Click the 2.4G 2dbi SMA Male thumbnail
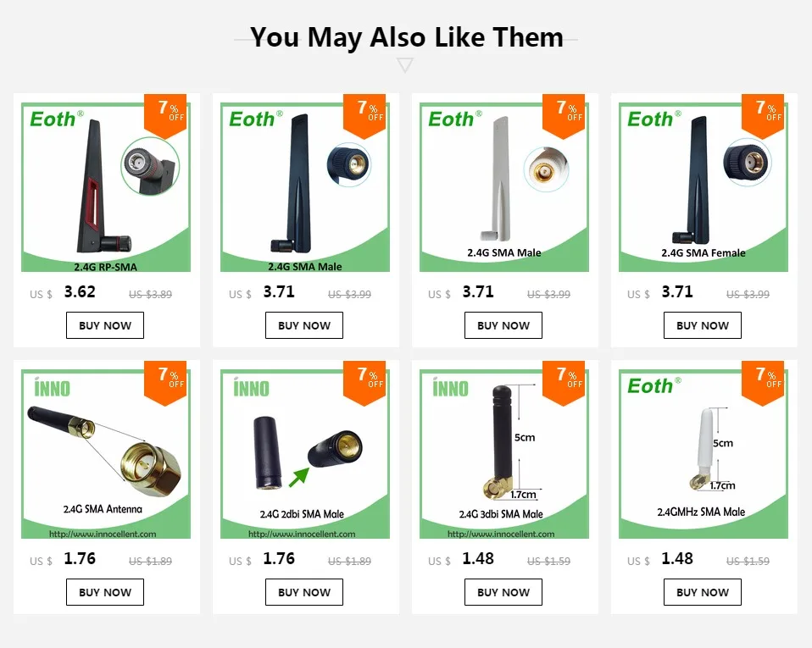The image size is (812, 648). [x=305, y=454]
